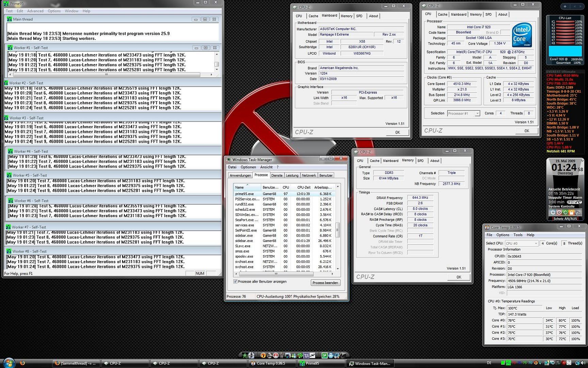This screenshot has height=368, width=588.
Task: Click the power icon in System Kontrolle
Action: tap(553, 212)
